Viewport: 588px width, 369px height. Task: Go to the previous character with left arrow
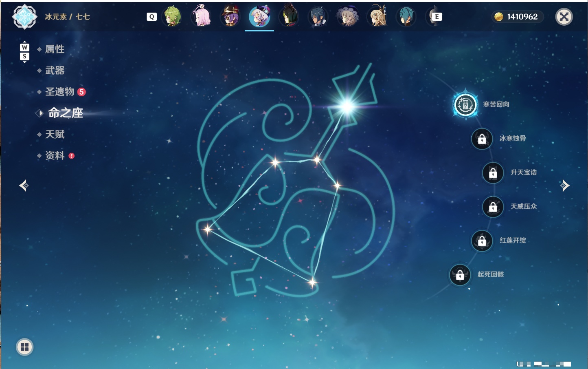point(24,186)
